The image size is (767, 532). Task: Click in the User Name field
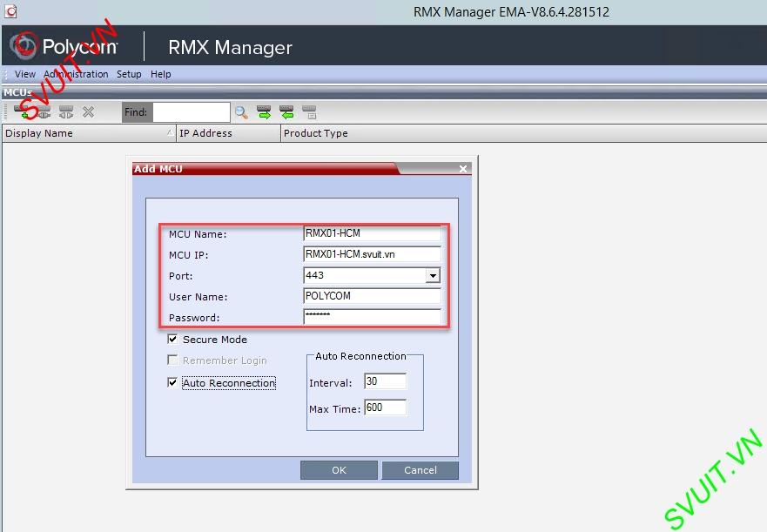tap(373, 296)
